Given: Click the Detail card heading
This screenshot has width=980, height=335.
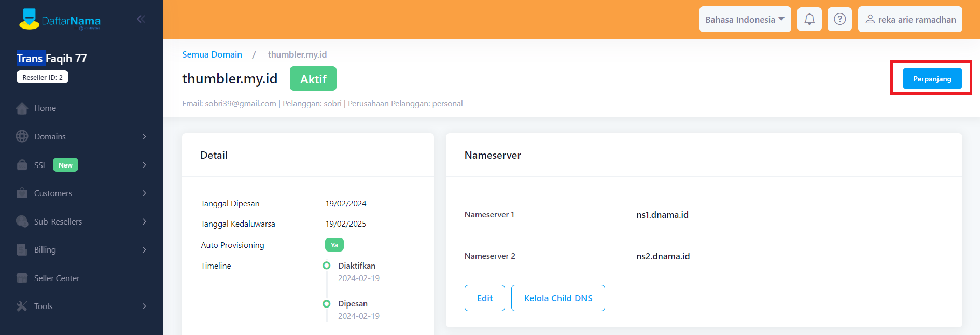Looking at the screenshot, I should [x=214, y=155].
